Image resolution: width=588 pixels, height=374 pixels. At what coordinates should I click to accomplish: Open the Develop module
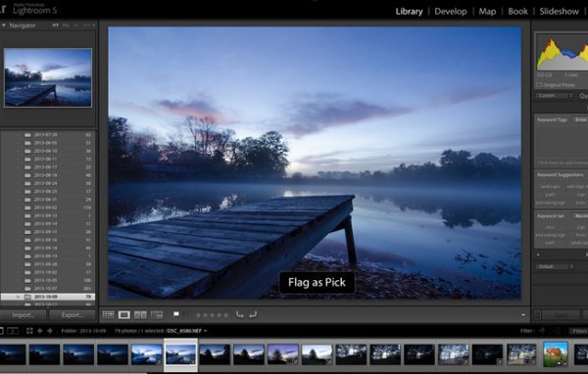pos(451,11)
